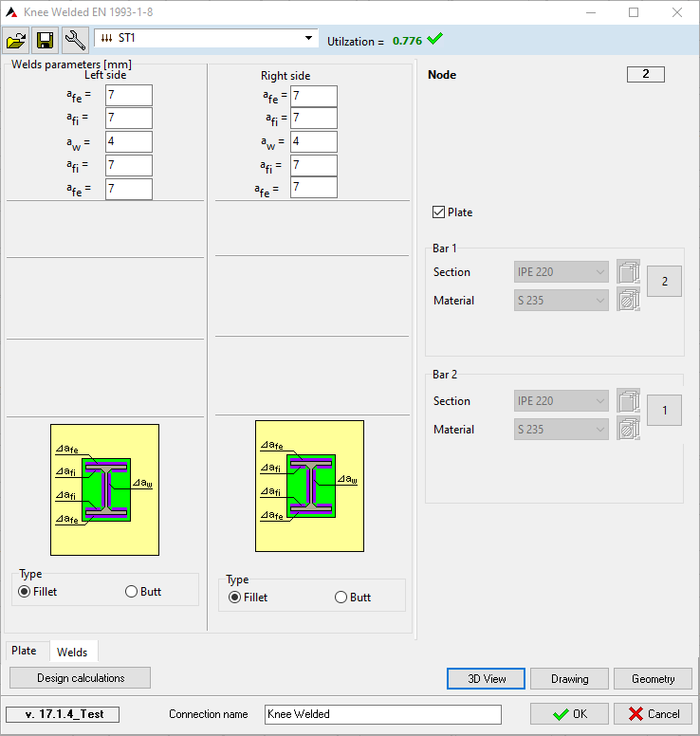
Task: Edit left side top afe weld field
Action: [129, 95]
